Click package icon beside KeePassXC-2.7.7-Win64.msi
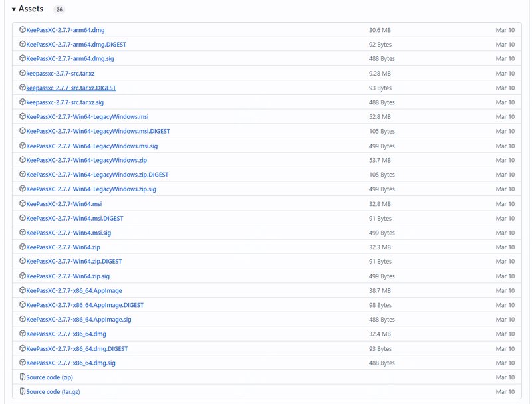The height and width of the screenshot is (404, 532). (23, 203)
